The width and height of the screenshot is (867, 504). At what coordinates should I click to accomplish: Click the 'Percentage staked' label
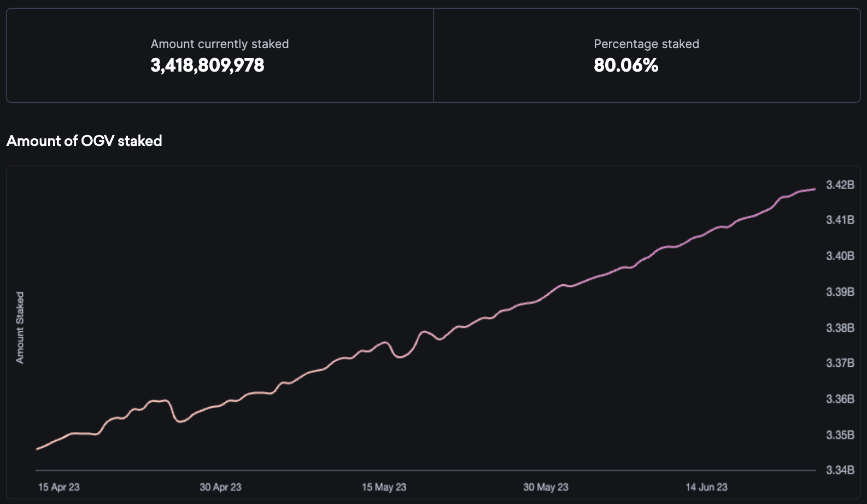[646, 44]
